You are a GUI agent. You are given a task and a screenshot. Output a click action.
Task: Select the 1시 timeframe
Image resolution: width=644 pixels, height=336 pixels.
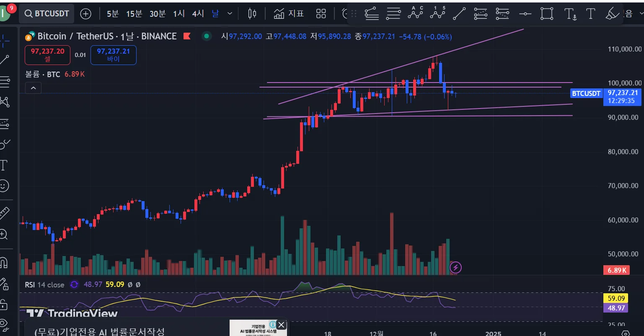(179, 14)
